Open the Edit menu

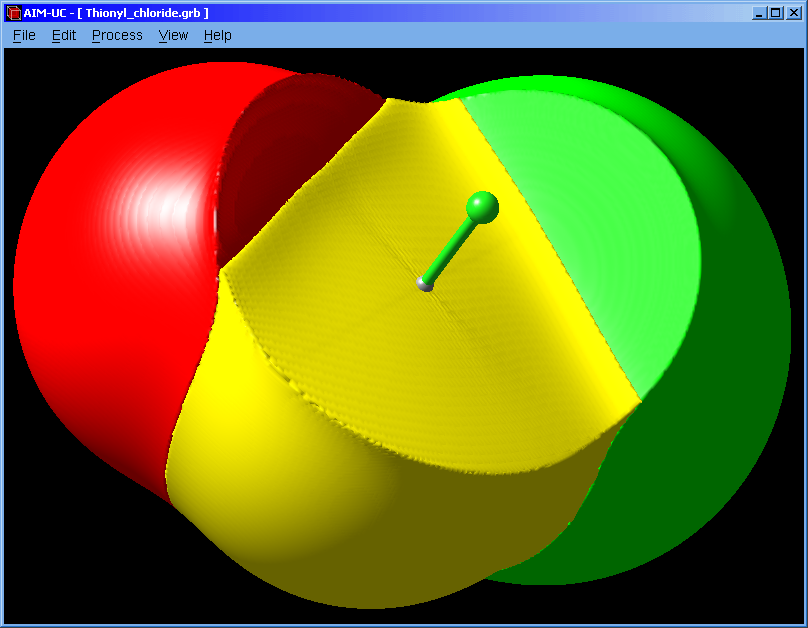tap(64, 35)
